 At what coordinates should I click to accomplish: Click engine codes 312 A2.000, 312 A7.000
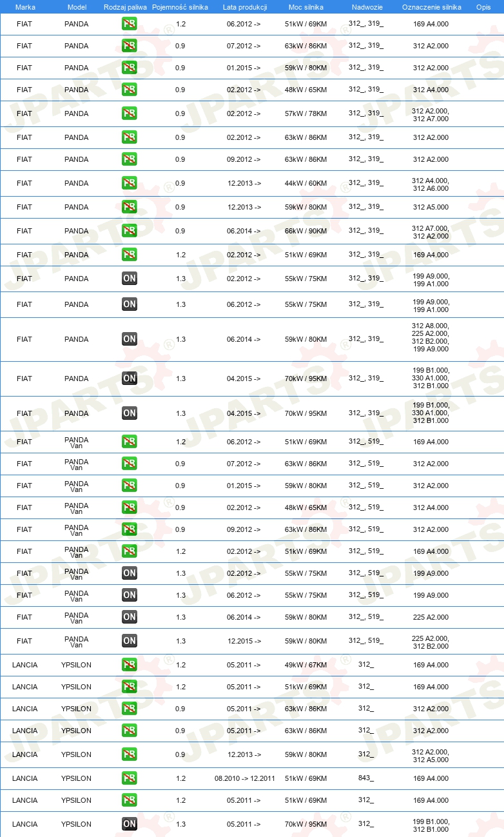(x=431, y=115)
